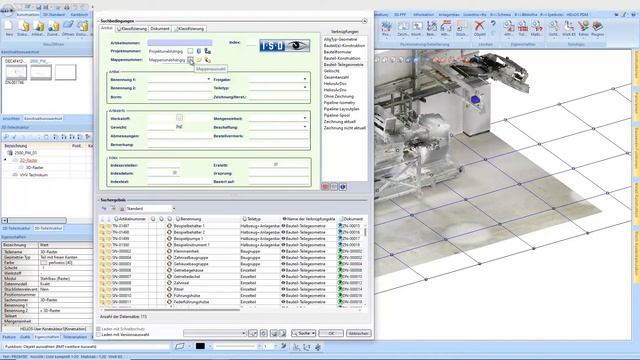The height and width of the screenshot is (360, 640).
Task: Open the Teiletyp dropdown
Action: pos(304,87)
